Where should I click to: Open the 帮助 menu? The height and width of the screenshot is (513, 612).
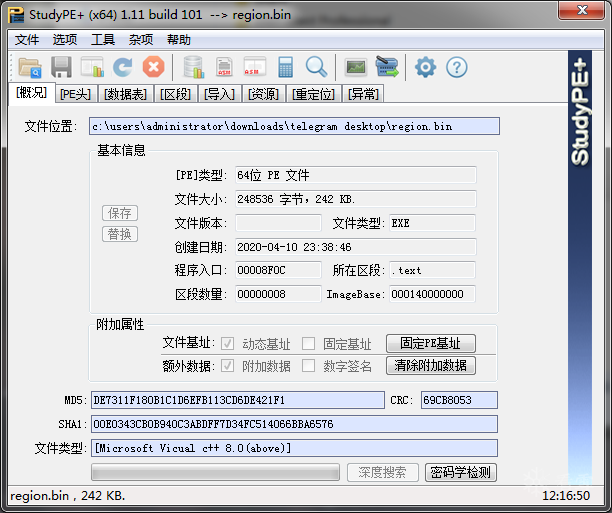coord(179,39)
